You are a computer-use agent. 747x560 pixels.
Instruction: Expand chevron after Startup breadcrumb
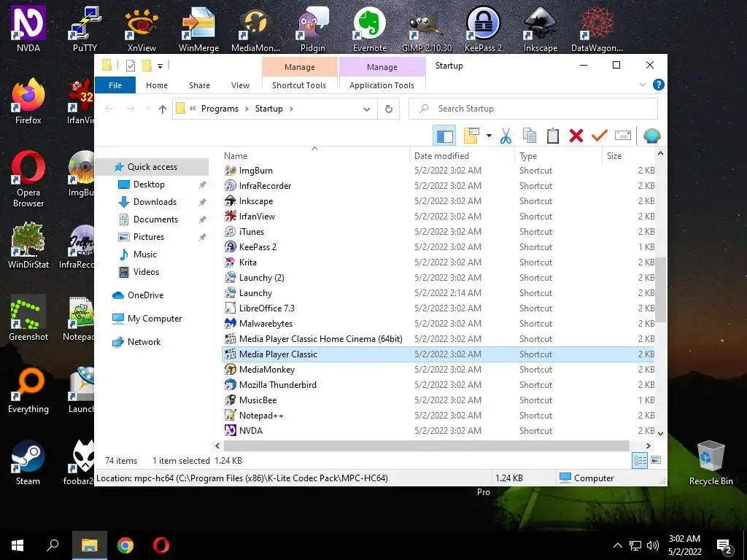tap(291, 109)
